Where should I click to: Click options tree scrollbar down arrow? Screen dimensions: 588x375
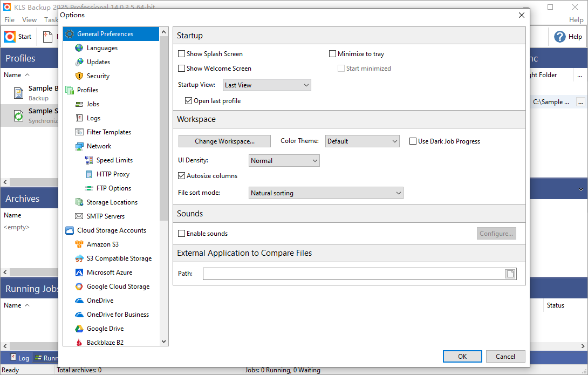(x=163, y=342)
